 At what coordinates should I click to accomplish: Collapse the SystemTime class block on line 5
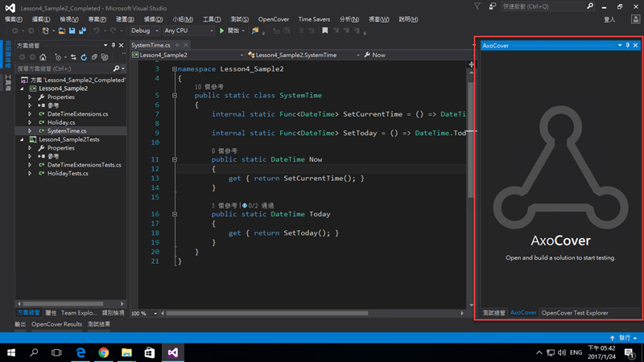point(175,95)
